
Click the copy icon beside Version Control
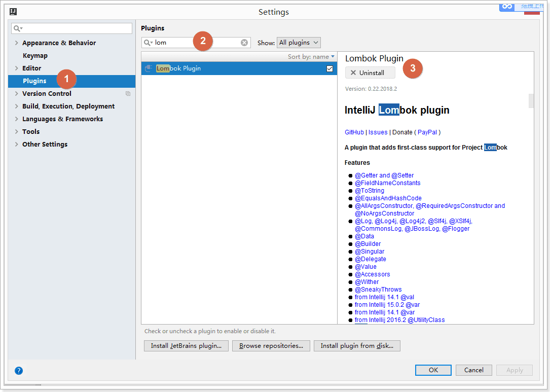coord(128,94)
